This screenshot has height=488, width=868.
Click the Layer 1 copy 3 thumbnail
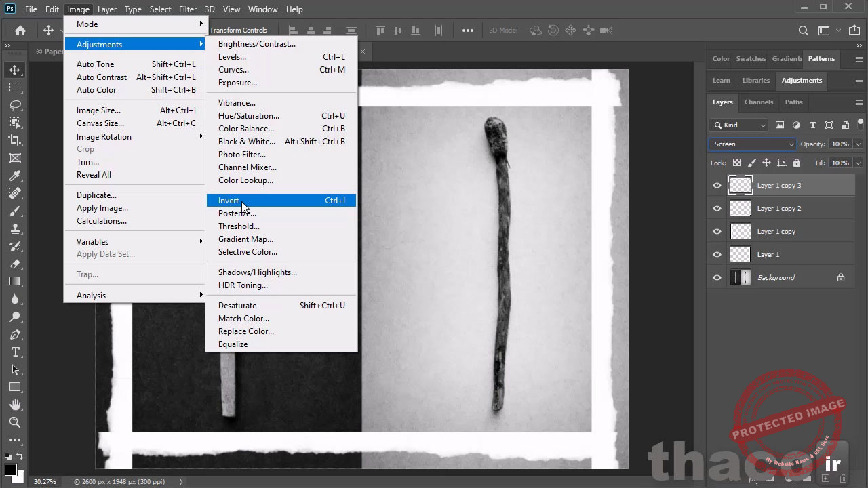tap(740, 185)
